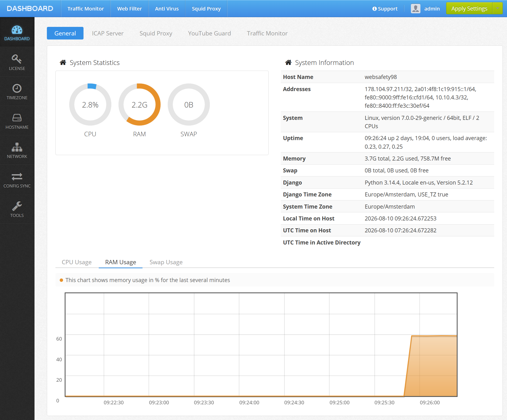Click the DASHBOARD brand logo
Viewport: 507px width, 420px height.
tap(30, 9)
